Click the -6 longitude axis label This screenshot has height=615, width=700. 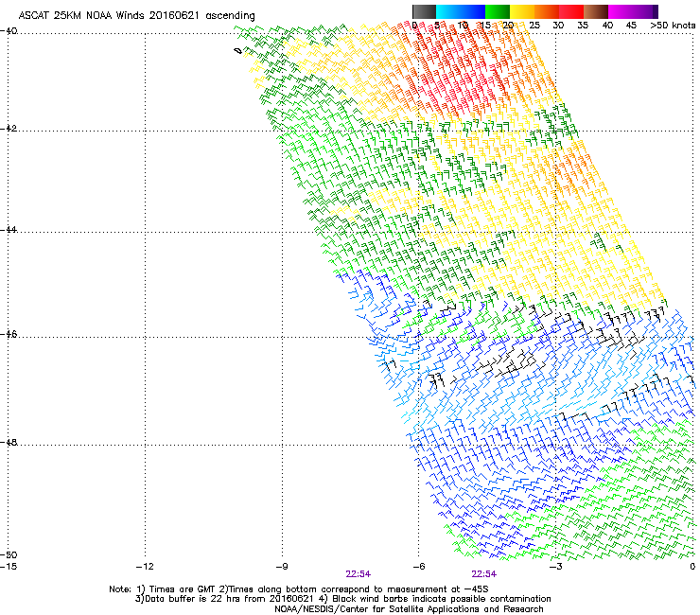(418, 567)
